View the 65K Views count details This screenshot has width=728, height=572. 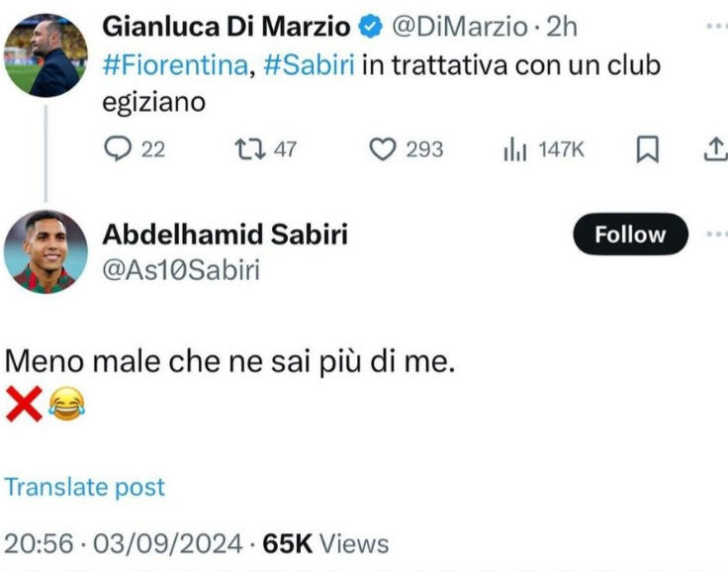coord(325,543)
